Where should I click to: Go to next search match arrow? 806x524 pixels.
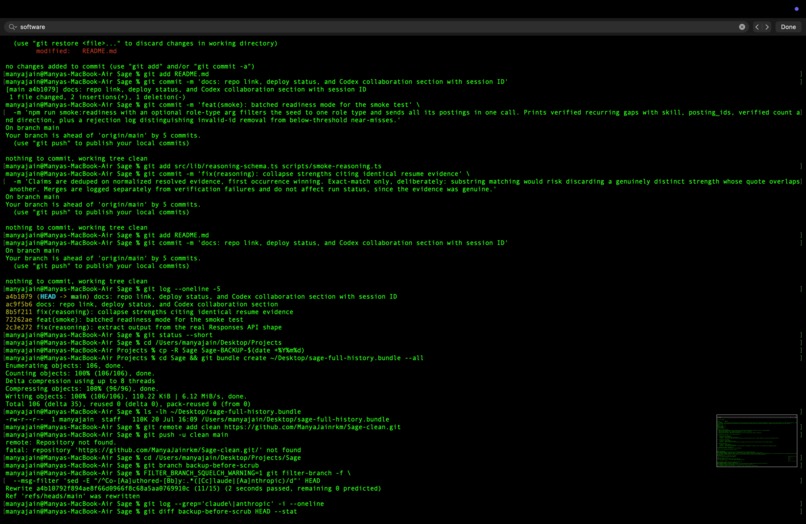(767, 27)
